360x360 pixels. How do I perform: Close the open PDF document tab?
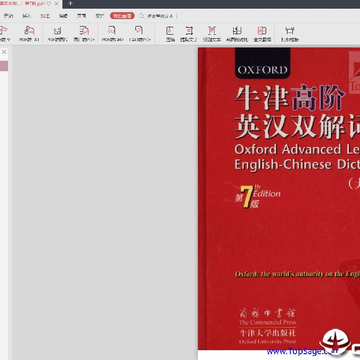[55, 3]
